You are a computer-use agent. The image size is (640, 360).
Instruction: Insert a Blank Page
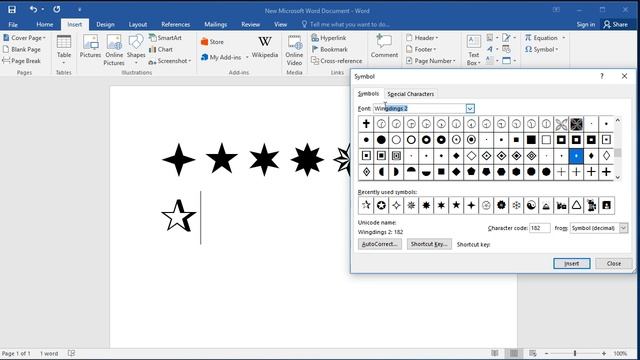[22, 49]
